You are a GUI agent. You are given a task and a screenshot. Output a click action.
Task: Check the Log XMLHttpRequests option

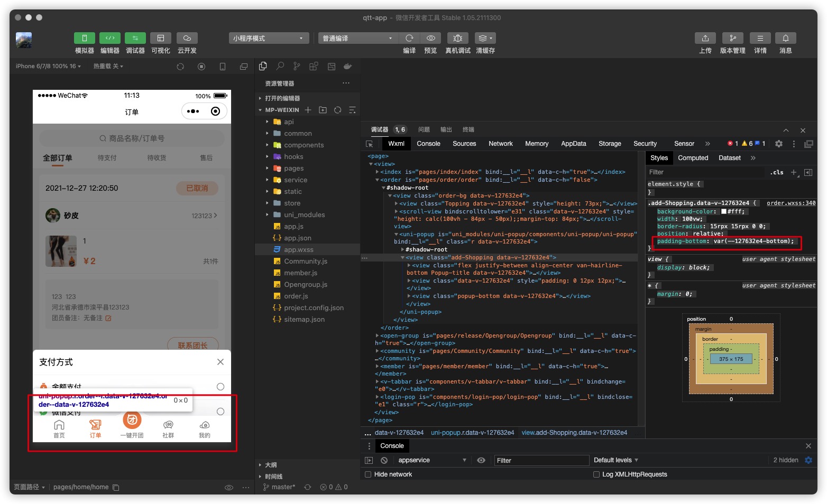(x=596, y=474)
